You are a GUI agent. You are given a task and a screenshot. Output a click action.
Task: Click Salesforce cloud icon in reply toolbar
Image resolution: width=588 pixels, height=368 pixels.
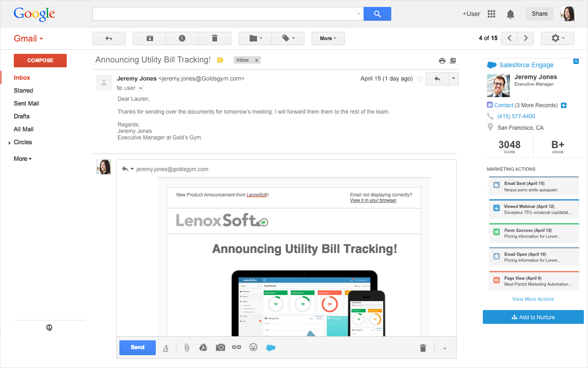271,348
